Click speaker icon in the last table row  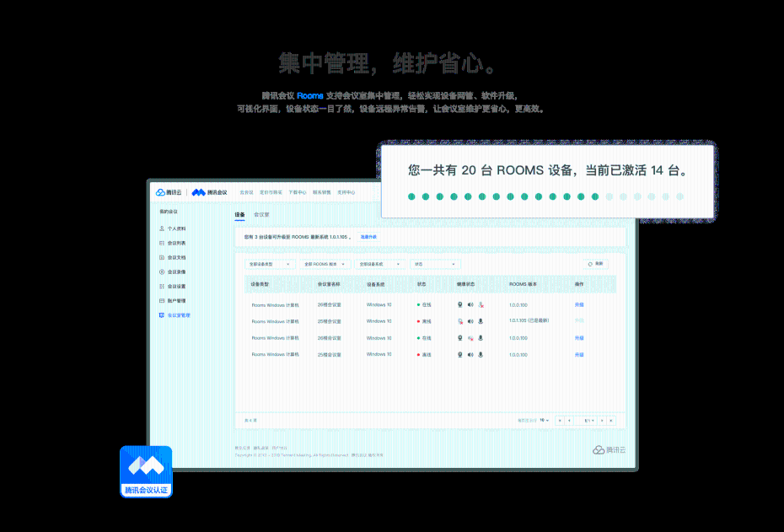click(x=470, y=354)
